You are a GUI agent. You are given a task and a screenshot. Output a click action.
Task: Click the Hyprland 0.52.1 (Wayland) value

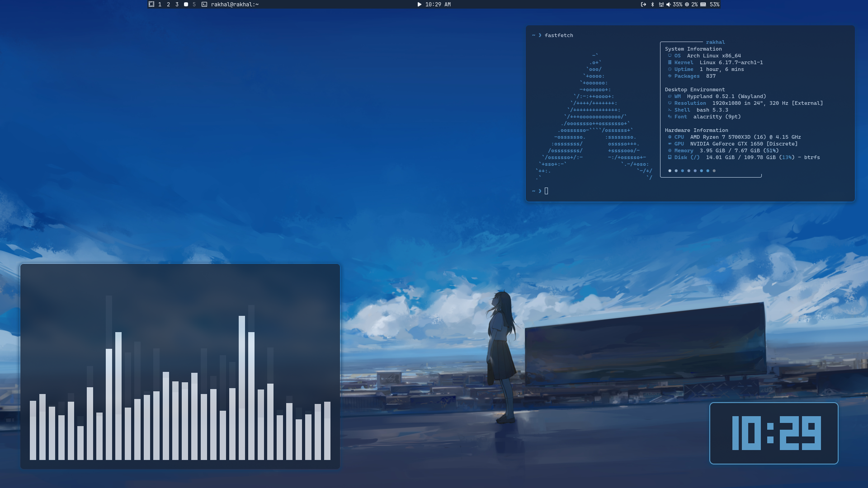point(726,96)
